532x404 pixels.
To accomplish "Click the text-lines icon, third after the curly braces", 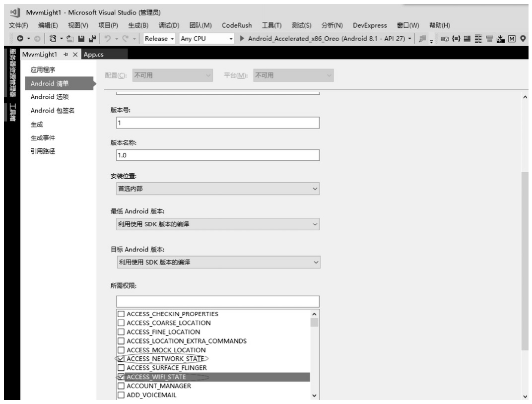I will 478,39.
